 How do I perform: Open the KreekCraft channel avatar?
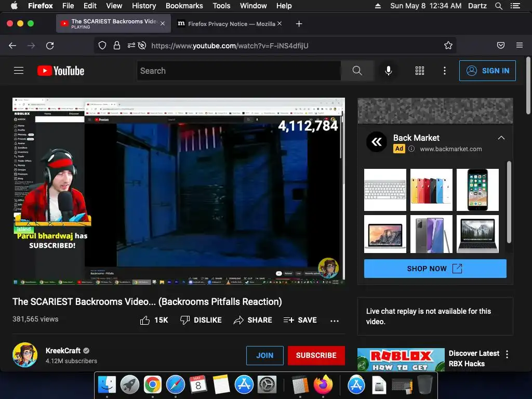(x=25, y=355)
